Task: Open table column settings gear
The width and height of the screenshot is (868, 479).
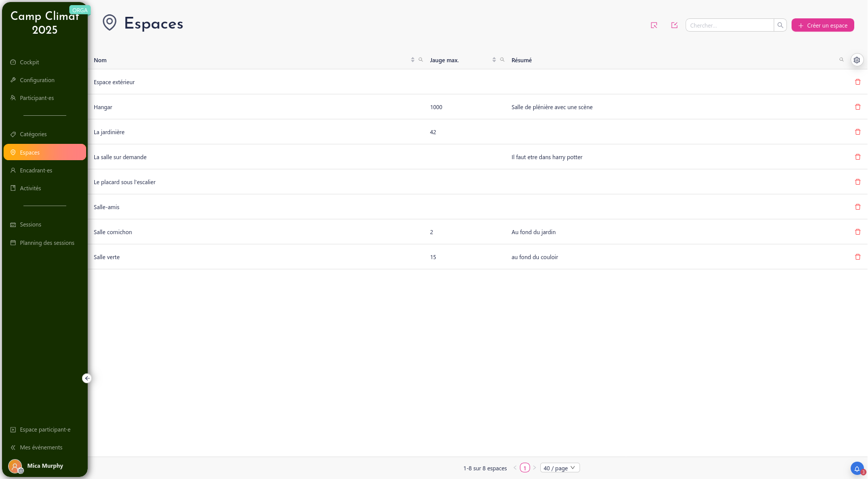Action: [857, 60]
